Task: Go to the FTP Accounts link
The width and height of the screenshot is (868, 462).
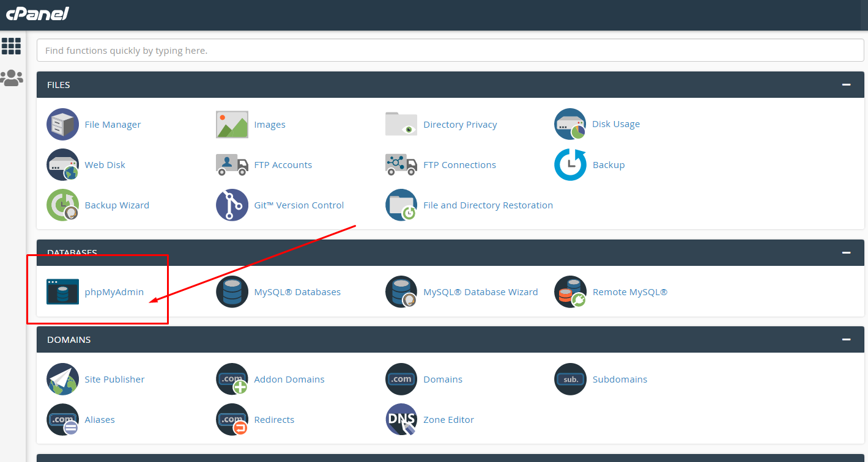Action: click(x=283, y=165)
